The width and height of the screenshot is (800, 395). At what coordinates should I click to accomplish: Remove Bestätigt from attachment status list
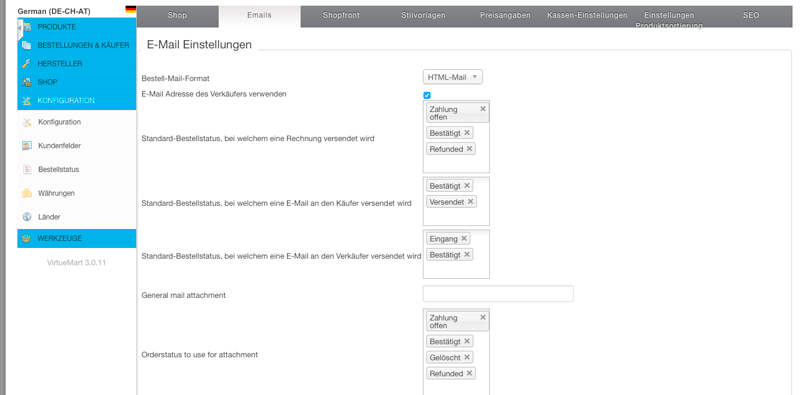coord(466,341)
